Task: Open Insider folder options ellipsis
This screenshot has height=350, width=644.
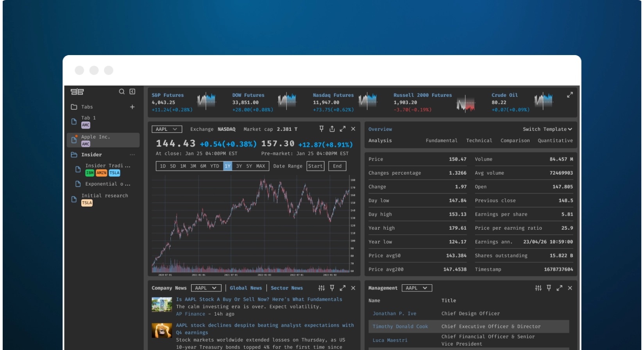Action: coord(132,155)
